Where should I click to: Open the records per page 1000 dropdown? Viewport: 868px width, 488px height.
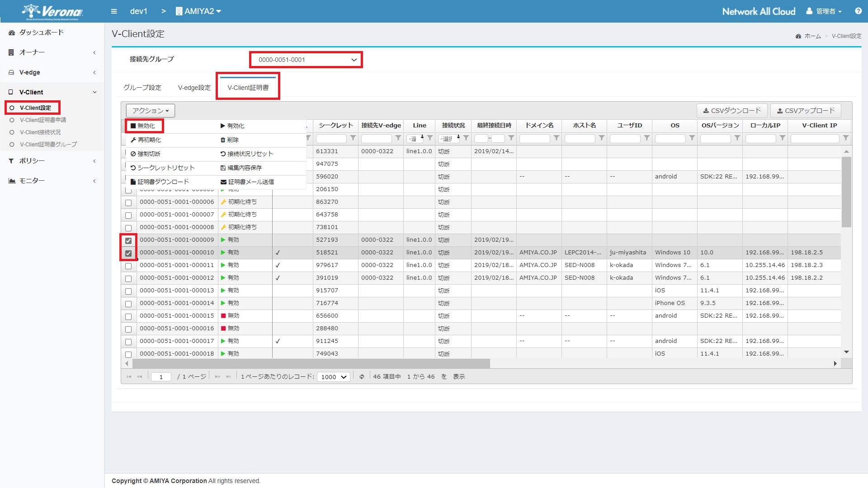tap(334, 377)
